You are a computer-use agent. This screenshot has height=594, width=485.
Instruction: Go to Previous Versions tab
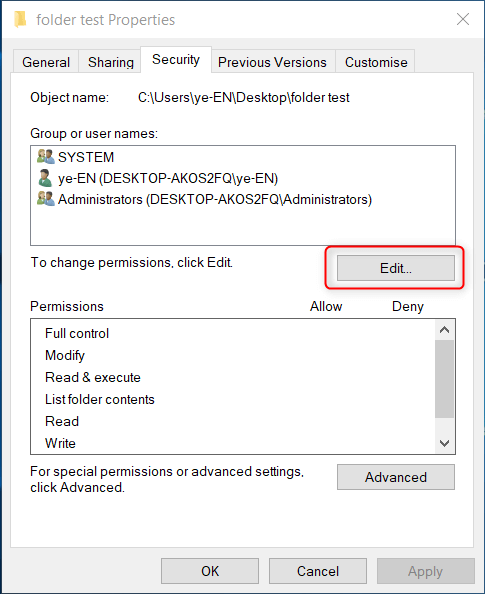tap(272, 62)
